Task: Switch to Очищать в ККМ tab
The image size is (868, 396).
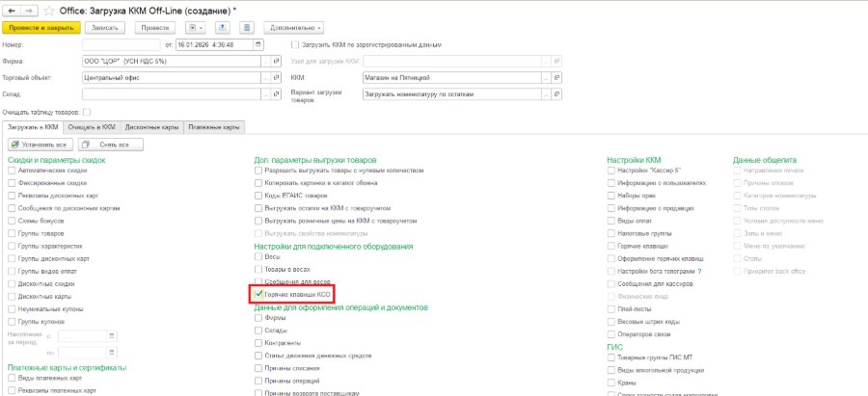Action: pos(92,127)
